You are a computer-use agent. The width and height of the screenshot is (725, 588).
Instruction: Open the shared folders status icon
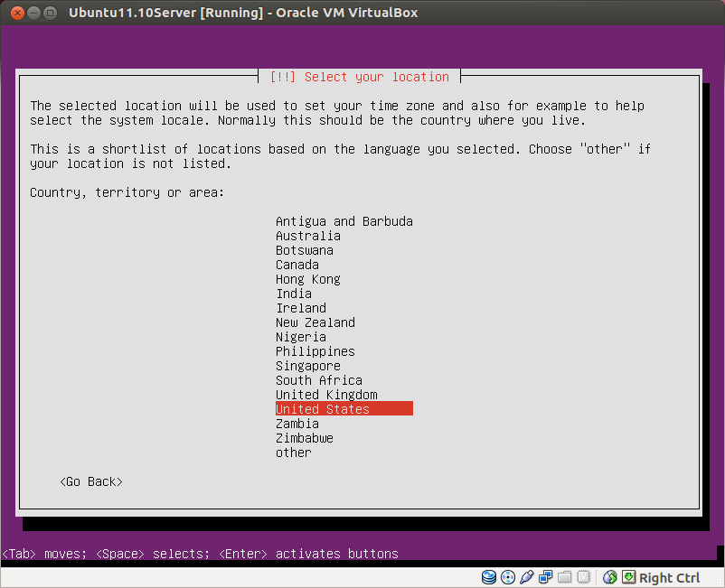(564, 577)
